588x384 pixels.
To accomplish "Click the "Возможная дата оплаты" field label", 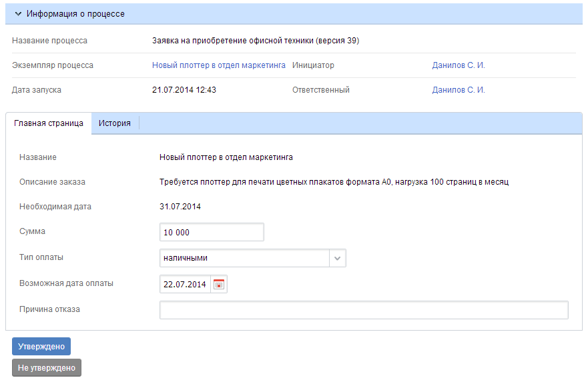I will click(x=67, y=283).
